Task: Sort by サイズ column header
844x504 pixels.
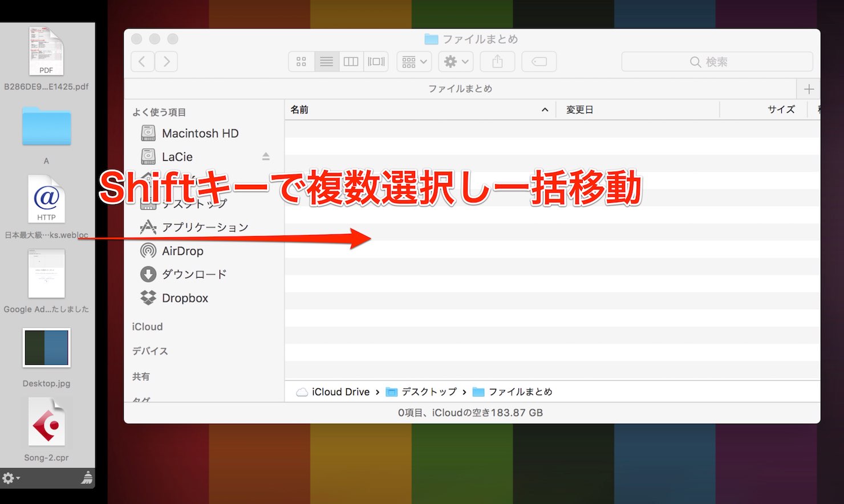Action: (781, 109)
